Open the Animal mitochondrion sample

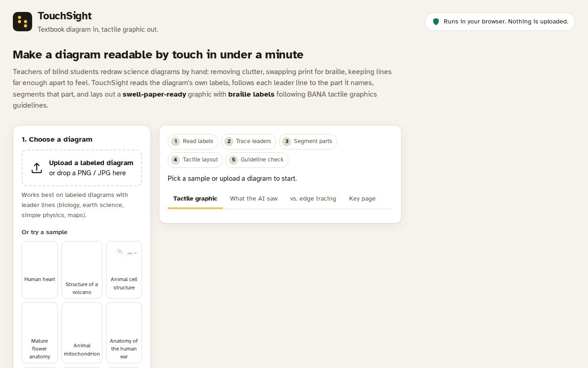pyautogui.click(x=82, y=333)
